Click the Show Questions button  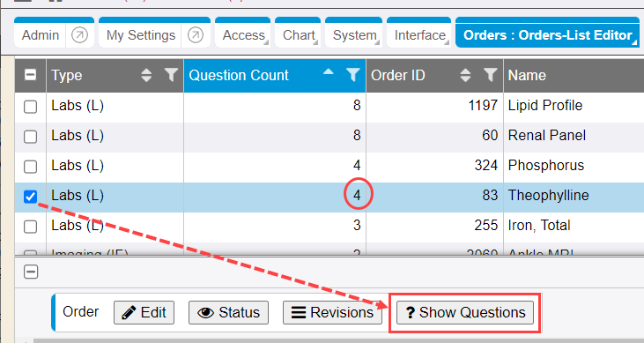[x=465, y=312]
